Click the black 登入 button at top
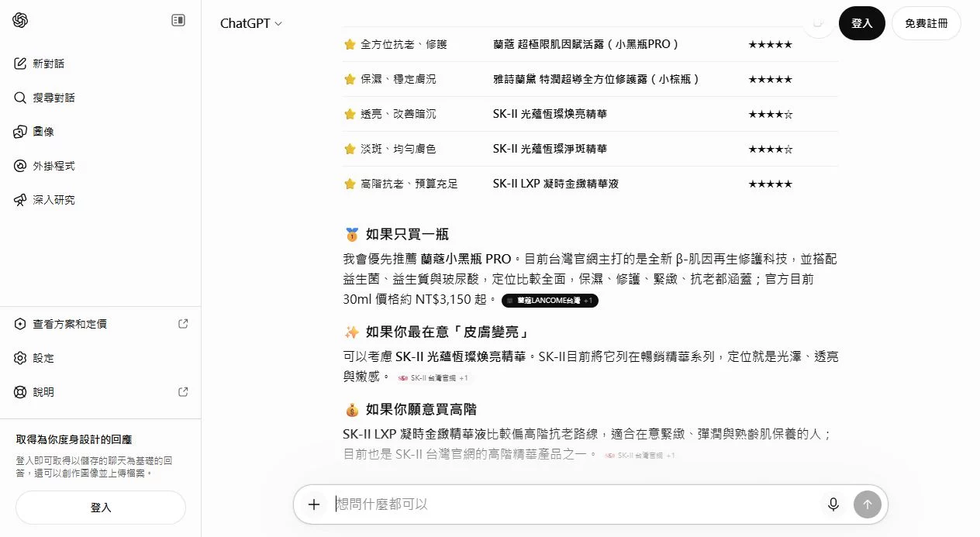 862,23
